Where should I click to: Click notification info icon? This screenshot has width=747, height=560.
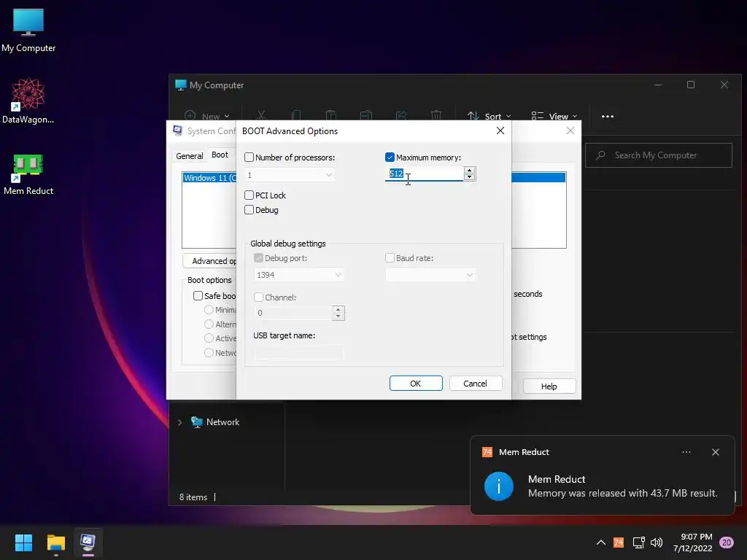[499, 486]
